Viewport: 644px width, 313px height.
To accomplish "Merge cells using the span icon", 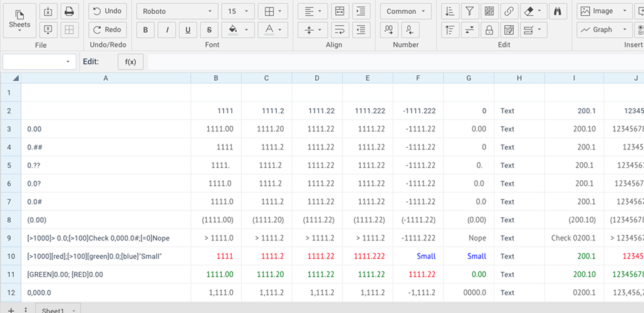I will (x=340, y=11).
